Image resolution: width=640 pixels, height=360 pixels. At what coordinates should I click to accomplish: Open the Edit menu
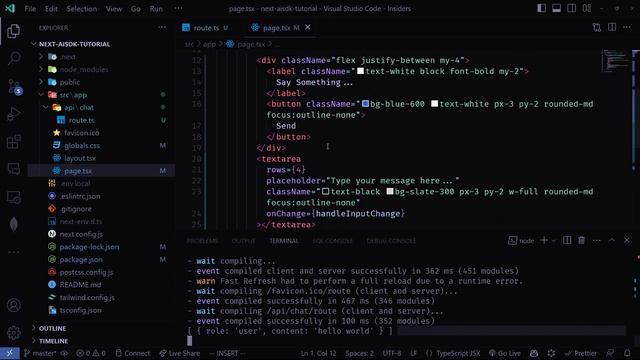[51, 9]
